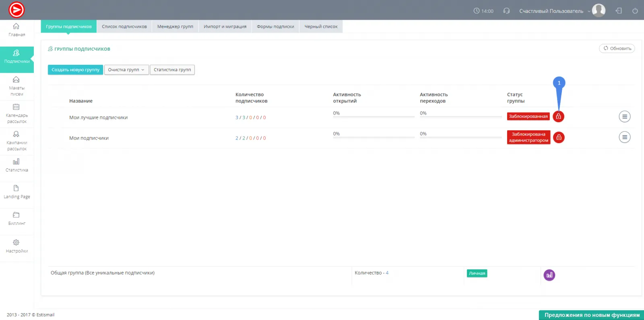Open the headset support icon
This screenshot has width=644, height=320.
click(x=506, y=11)
